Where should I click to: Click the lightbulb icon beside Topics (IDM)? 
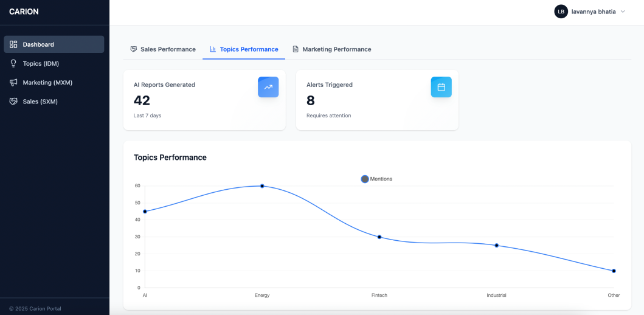click(13, 63)
